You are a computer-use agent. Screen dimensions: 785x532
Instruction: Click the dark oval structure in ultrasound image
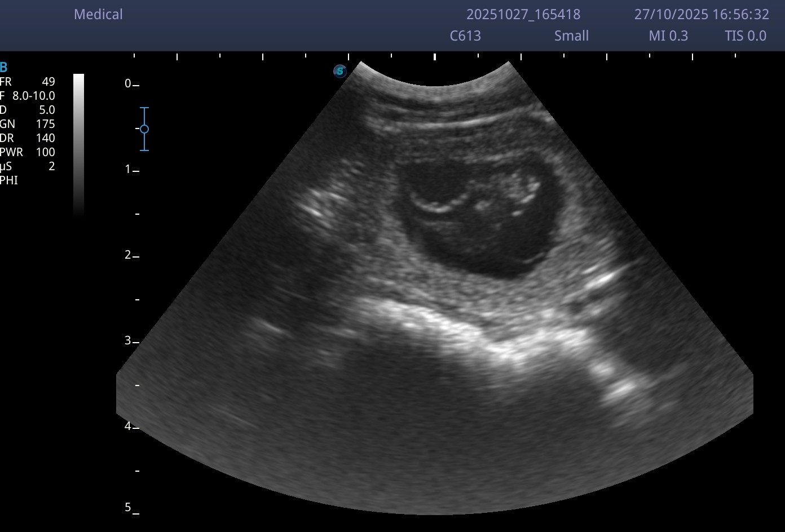[479, 225]
